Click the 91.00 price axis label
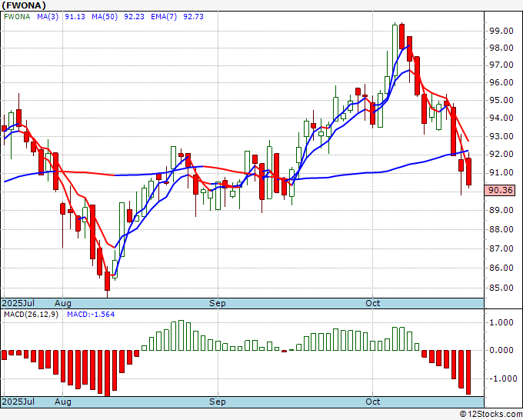This screenshot has height=420, width=523. tap(501, 172)
